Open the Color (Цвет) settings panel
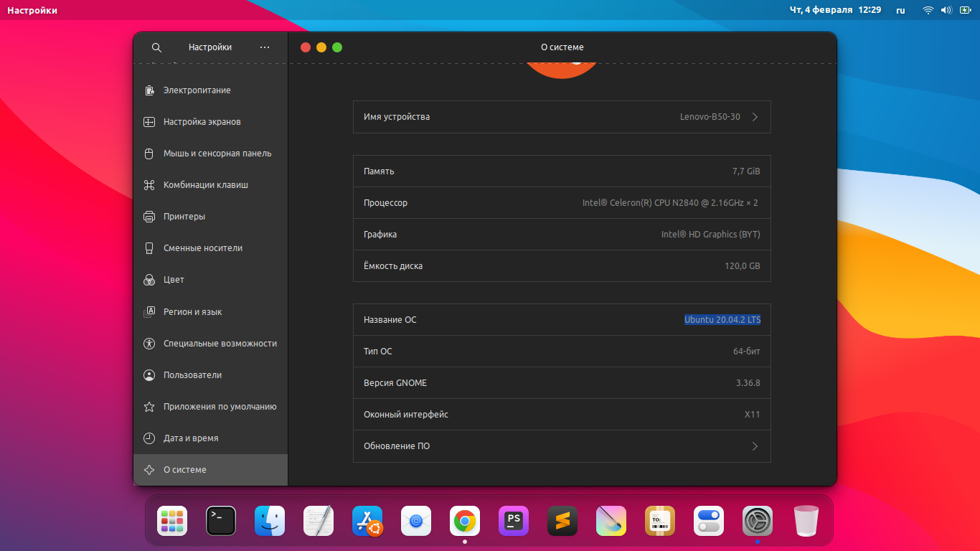The image size is (980, 551). click(x=174, y=280)
